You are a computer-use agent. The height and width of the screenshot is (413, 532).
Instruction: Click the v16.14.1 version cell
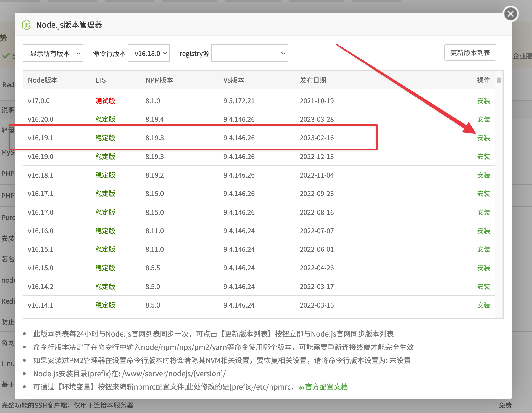[x=41, y=305]
